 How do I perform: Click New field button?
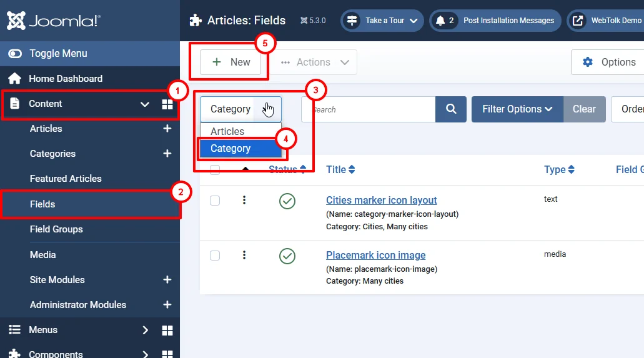(230, 62)
